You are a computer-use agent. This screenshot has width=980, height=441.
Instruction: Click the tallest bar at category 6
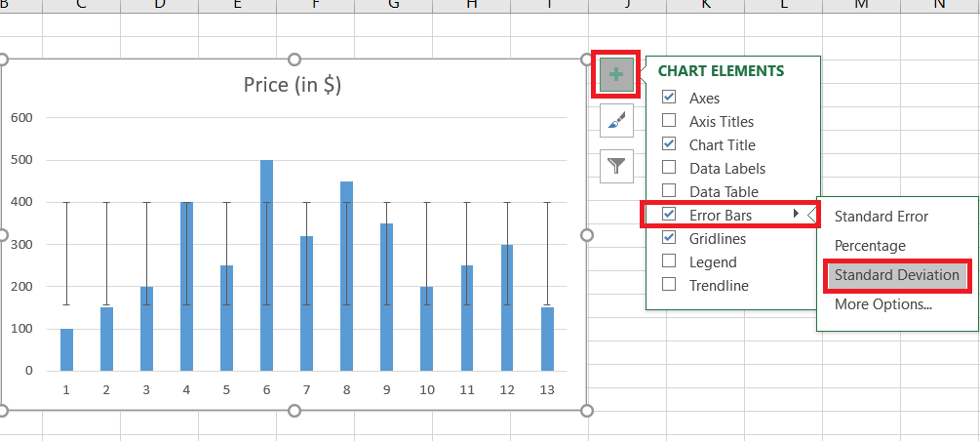click(x=266, y=265)
